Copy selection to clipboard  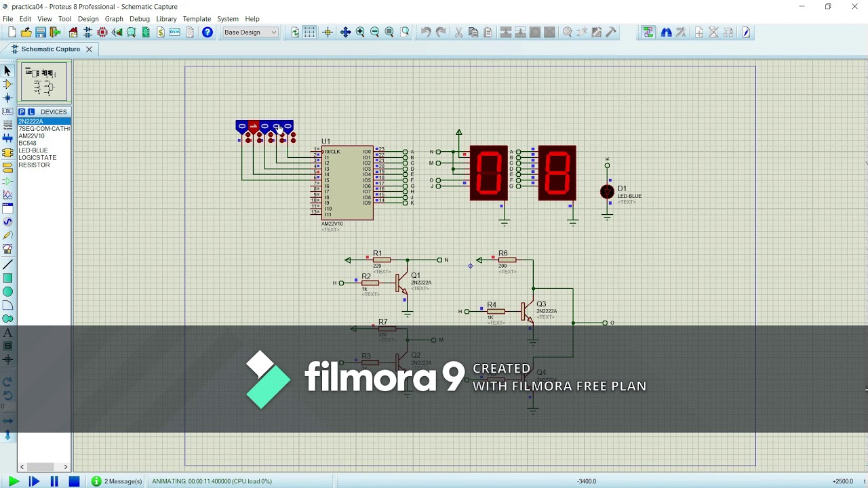[x=473, y=33]
